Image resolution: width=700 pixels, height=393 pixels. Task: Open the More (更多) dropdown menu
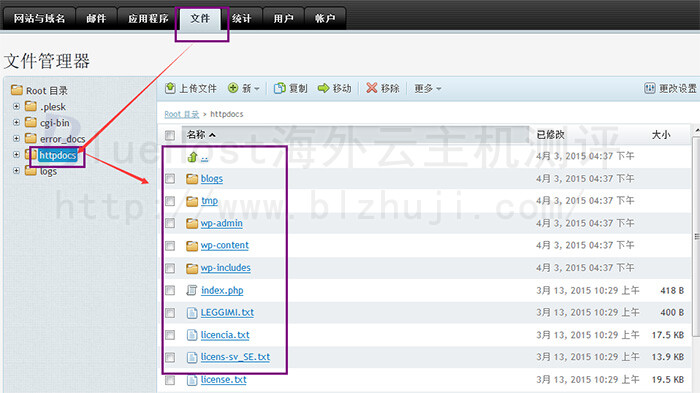coord(428,88)
